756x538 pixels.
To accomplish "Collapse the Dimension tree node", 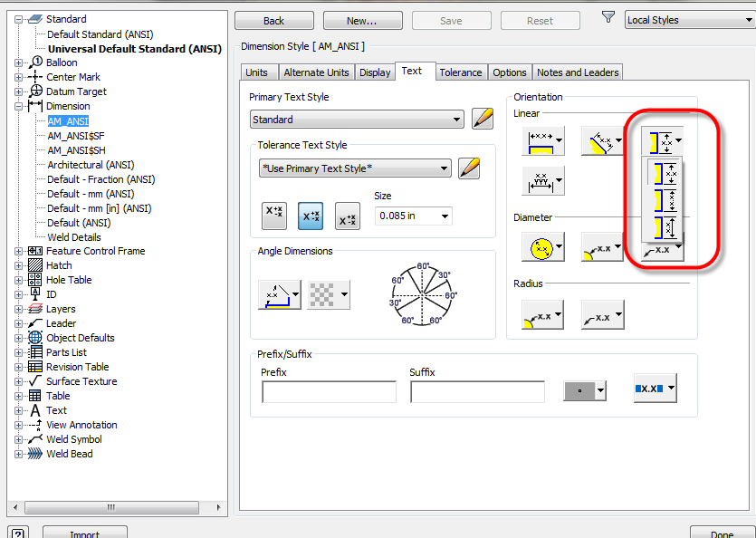I will 20,106.
